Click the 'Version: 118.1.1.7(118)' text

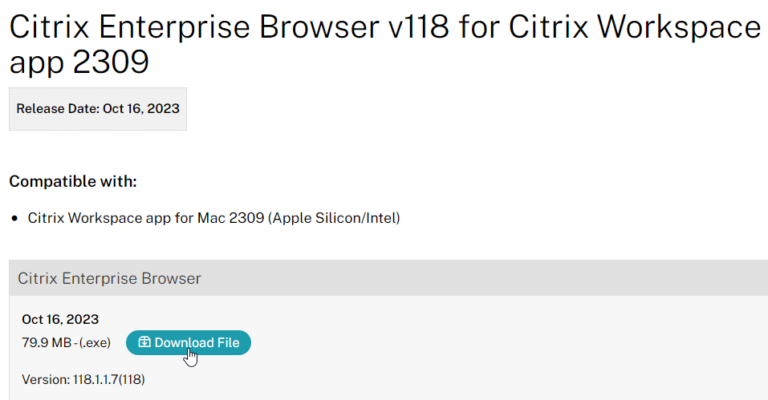point(85,379)
